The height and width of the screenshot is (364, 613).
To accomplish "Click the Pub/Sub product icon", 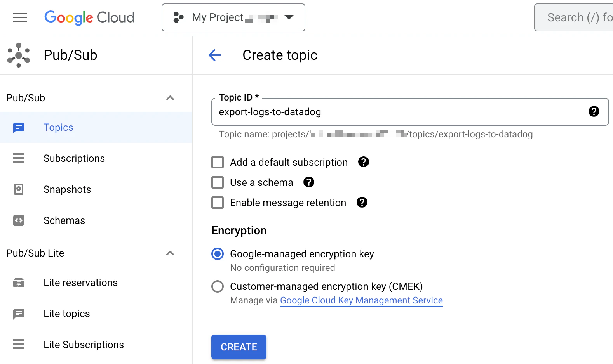I will click(19, 55).
